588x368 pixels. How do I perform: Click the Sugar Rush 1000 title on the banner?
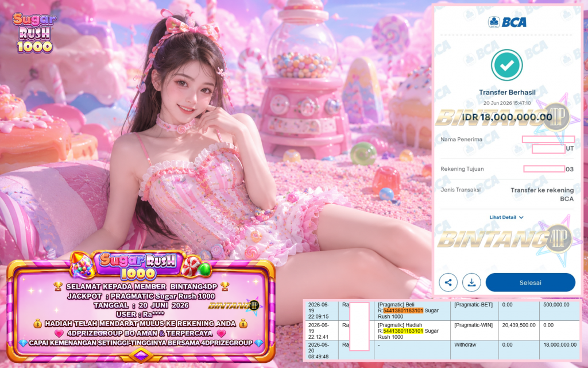pyautogui.click(x=138, y=266)
